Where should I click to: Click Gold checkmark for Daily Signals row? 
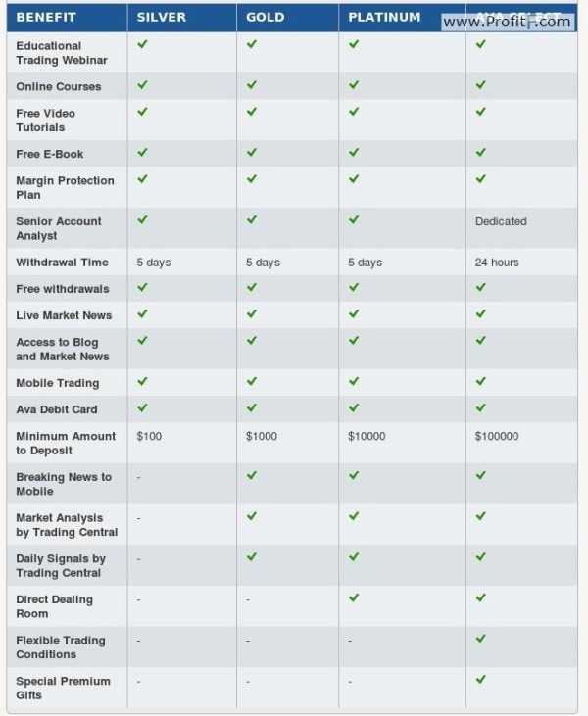pos(252,557)
